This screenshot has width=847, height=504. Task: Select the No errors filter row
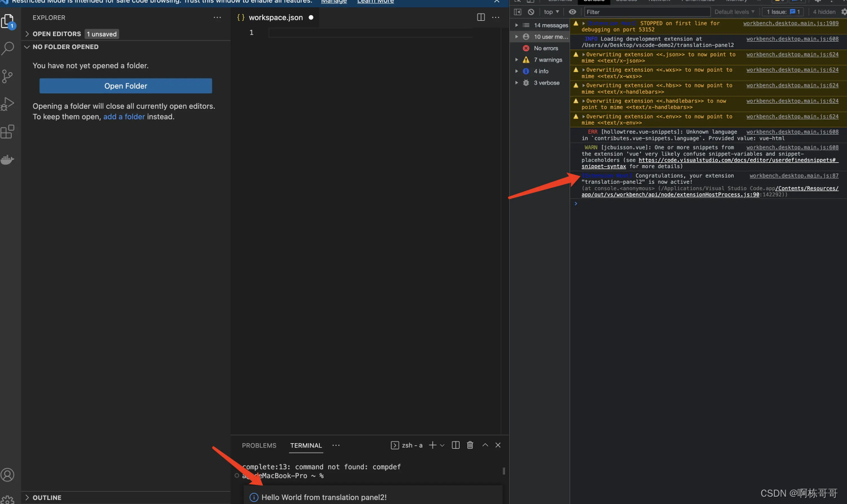(540, 48)
